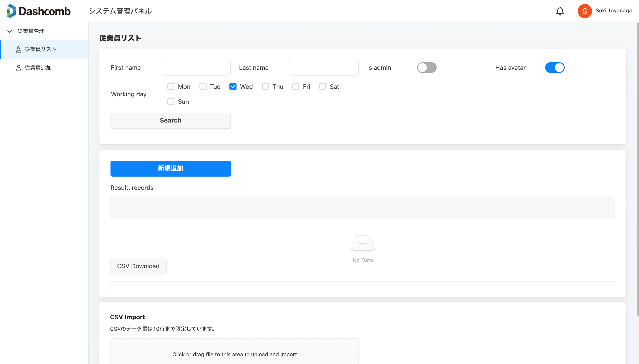Screen dimensions: 639x364
Task: Click the No Data empty box icon
Action: 362,243
